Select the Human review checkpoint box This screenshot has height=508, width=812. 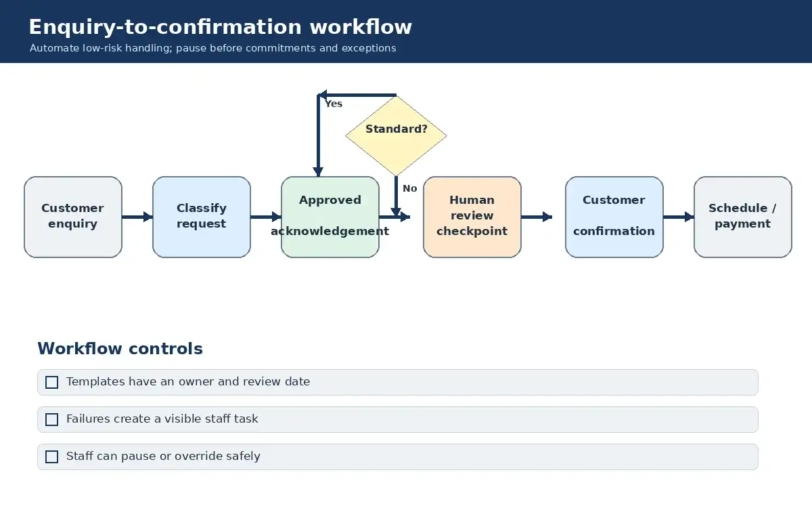click(472, 217)
